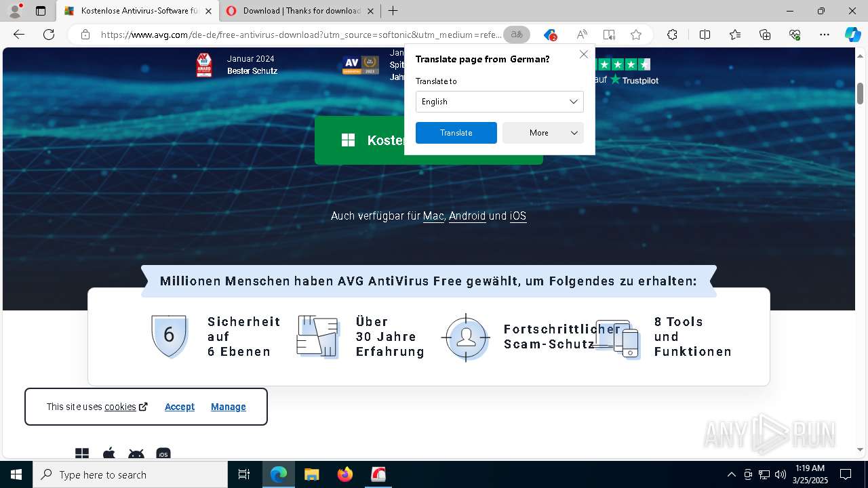Open the Android download link

click(467, 216)
